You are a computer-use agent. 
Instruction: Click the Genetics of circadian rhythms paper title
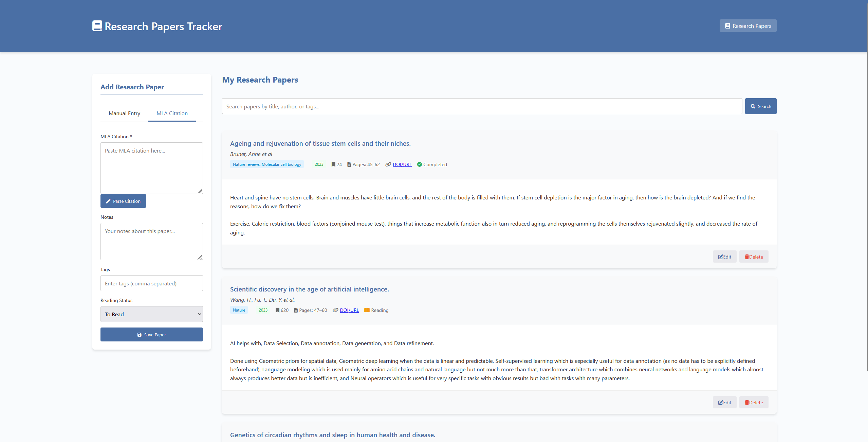point(333,435)
